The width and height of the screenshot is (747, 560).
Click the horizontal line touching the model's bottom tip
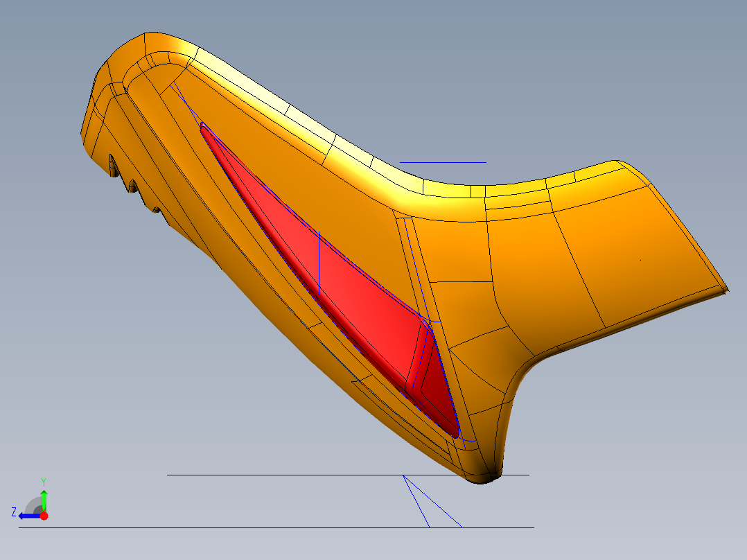tap(277, 475)
